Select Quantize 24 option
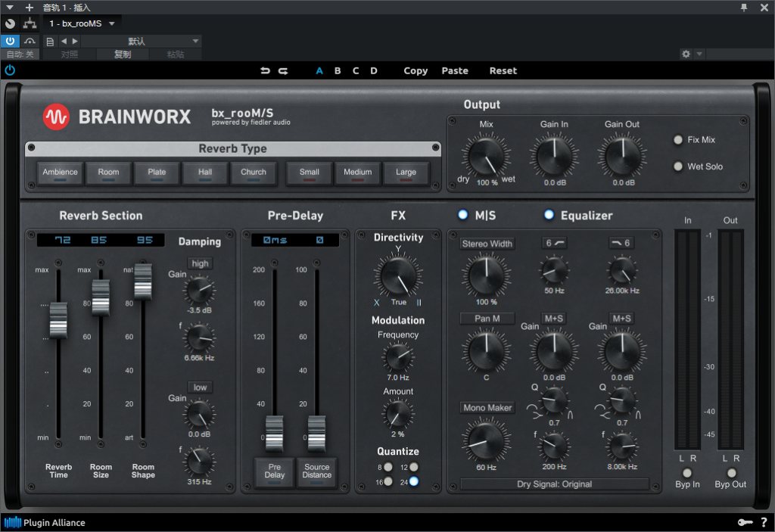The image size is (775, 532). click(414, 481)
